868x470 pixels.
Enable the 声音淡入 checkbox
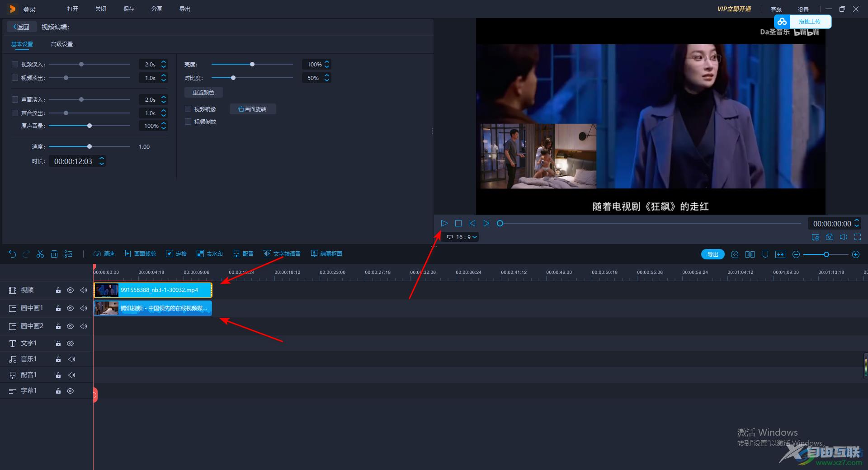click(15, 99)
